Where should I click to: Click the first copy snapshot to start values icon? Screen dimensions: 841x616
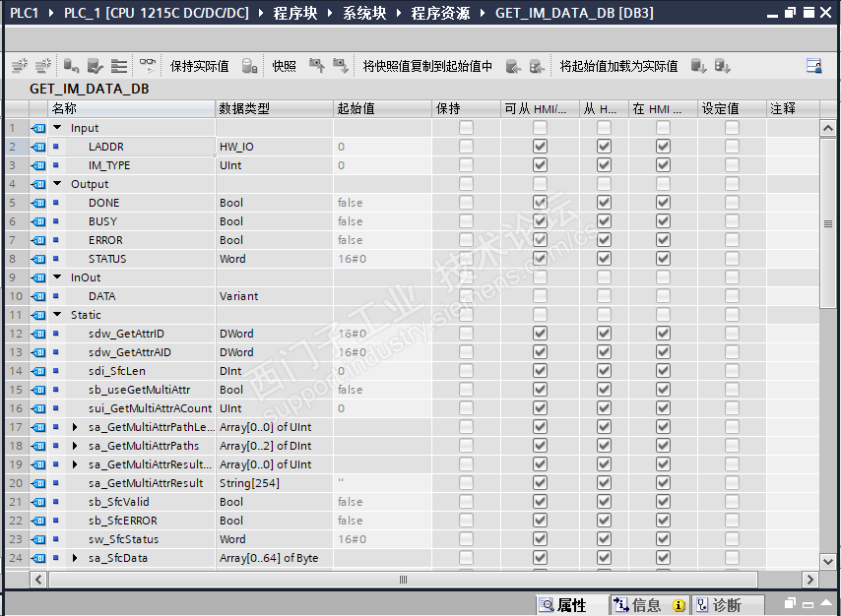click(x=513, y=66)
